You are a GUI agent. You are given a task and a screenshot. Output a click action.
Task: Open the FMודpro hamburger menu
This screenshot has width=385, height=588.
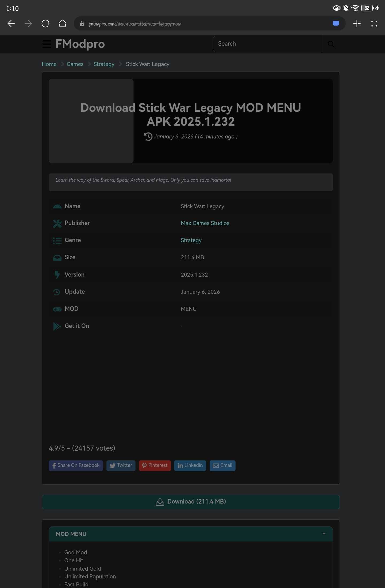point(47,44)
